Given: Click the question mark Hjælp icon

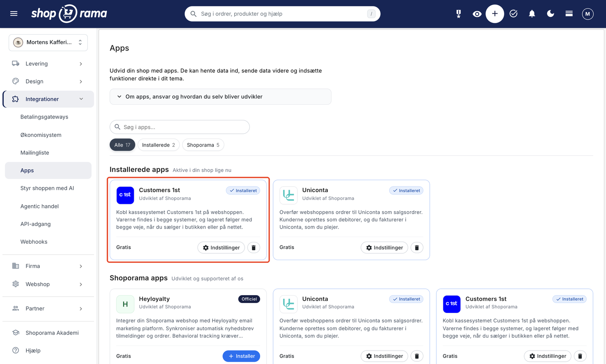Looking at the screenshot, I should [16, 351].
